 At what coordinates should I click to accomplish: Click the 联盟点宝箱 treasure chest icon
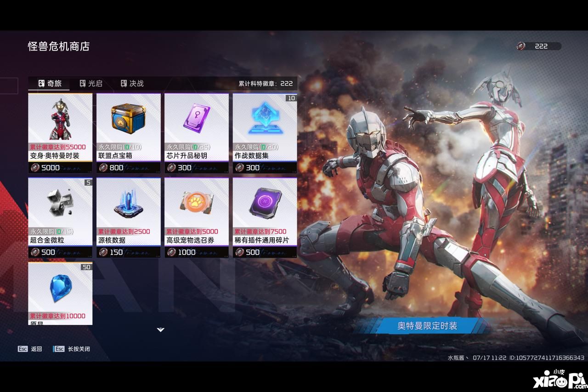coord(128,118)
